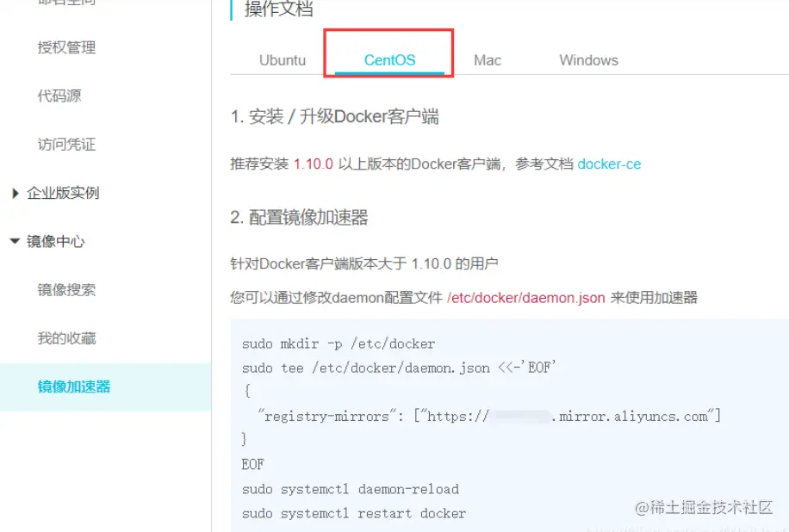Open 镜像加速器 in the sidebar

pyautogui.click(x=73, y=387)
